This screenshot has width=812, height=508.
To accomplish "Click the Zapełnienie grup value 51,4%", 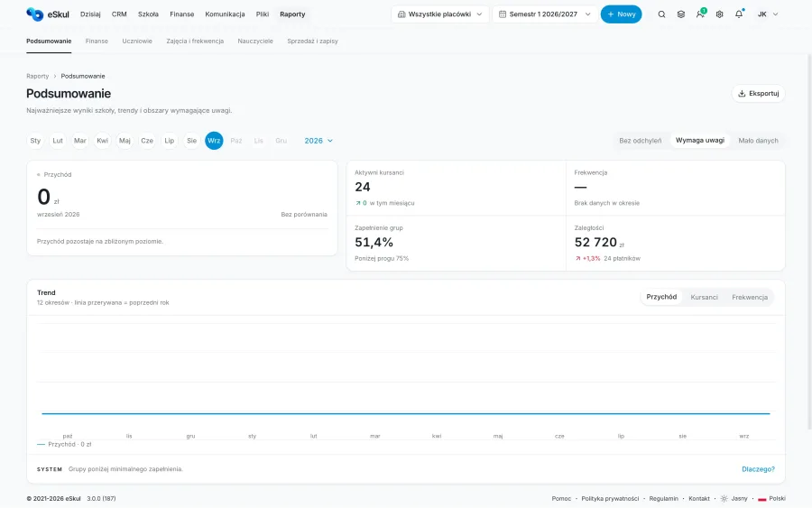I will tap(374, 243).
